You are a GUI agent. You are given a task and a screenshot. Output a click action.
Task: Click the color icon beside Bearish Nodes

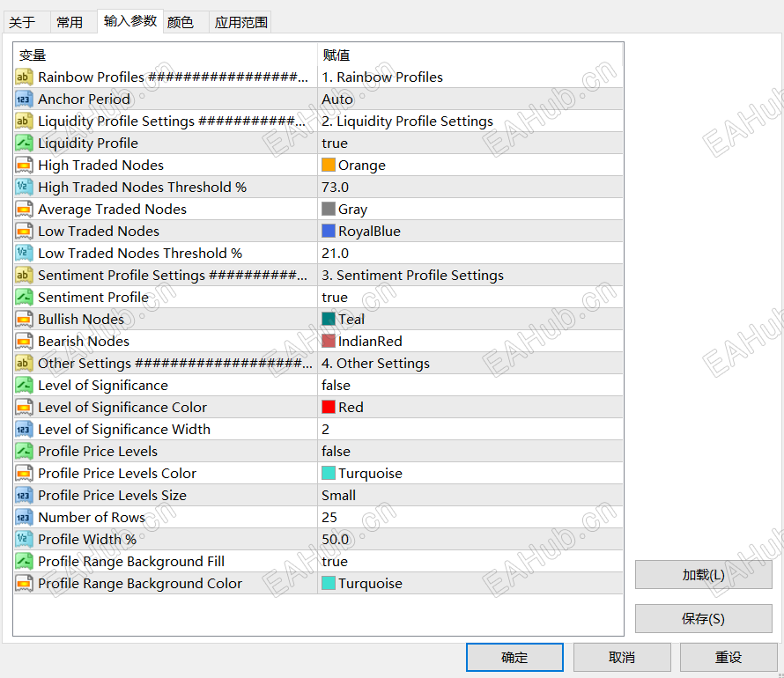coord(24,342)
